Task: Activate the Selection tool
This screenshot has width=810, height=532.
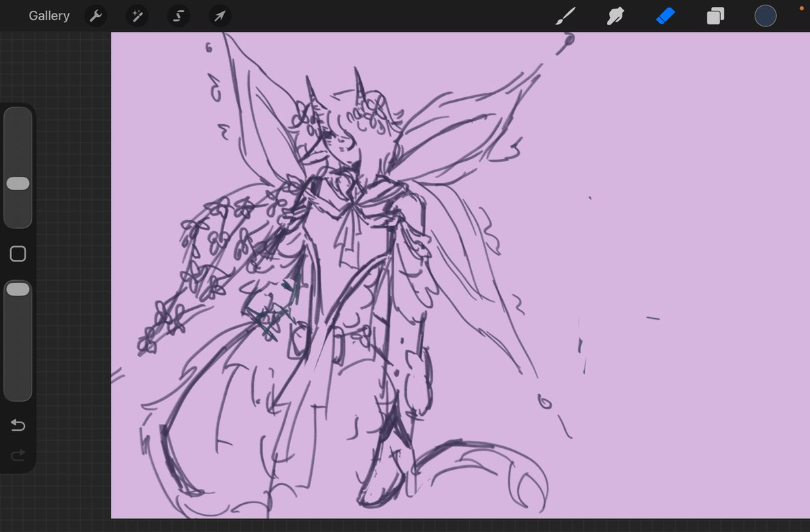Action: (179, 16)
